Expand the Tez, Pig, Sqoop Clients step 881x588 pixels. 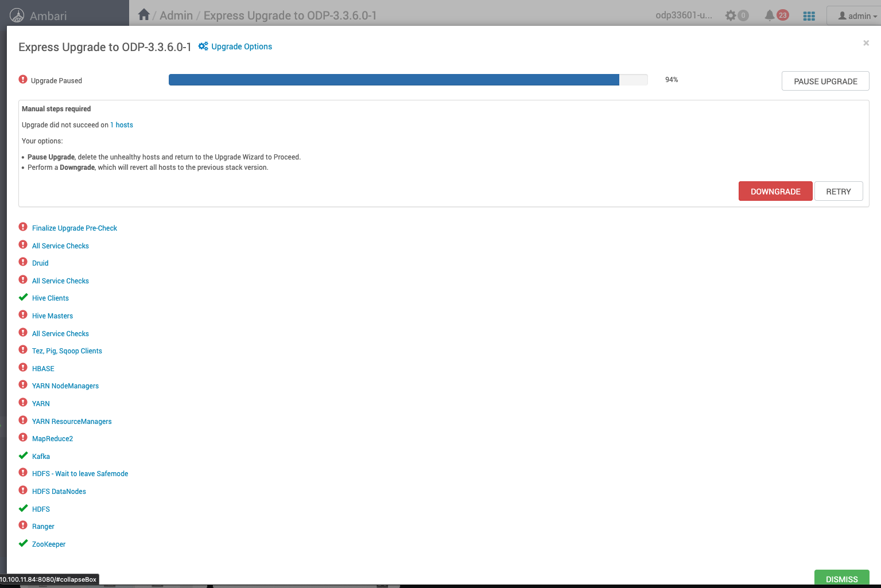[67, 351]
